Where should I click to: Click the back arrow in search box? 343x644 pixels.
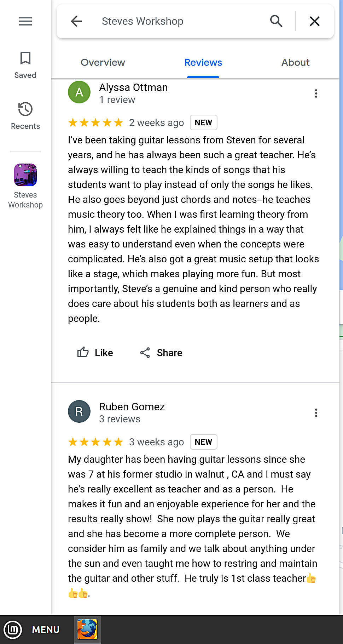(x=76, y=22)
